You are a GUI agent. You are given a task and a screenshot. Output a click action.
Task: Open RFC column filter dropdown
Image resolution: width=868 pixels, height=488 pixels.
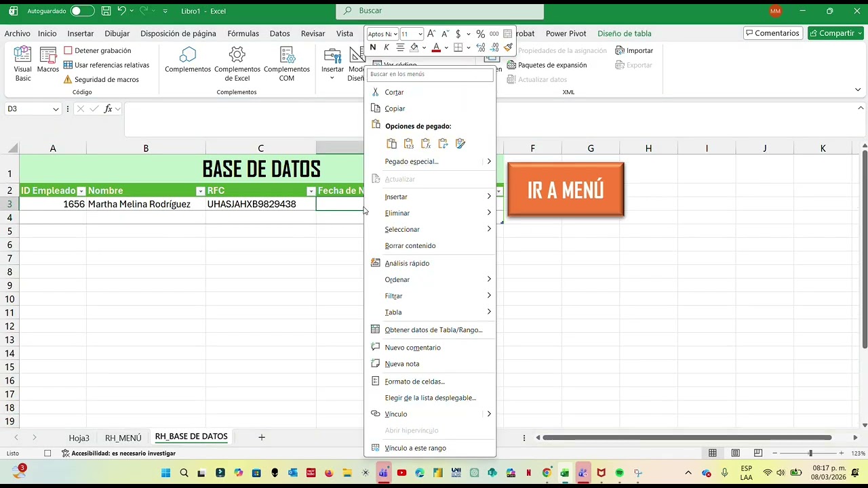311,191
